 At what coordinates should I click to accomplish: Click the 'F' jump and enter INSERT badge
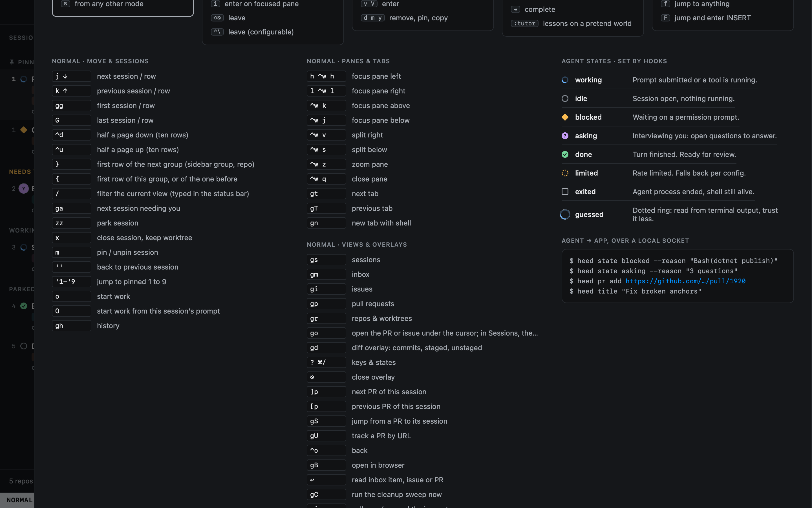[x=665, y=18]
